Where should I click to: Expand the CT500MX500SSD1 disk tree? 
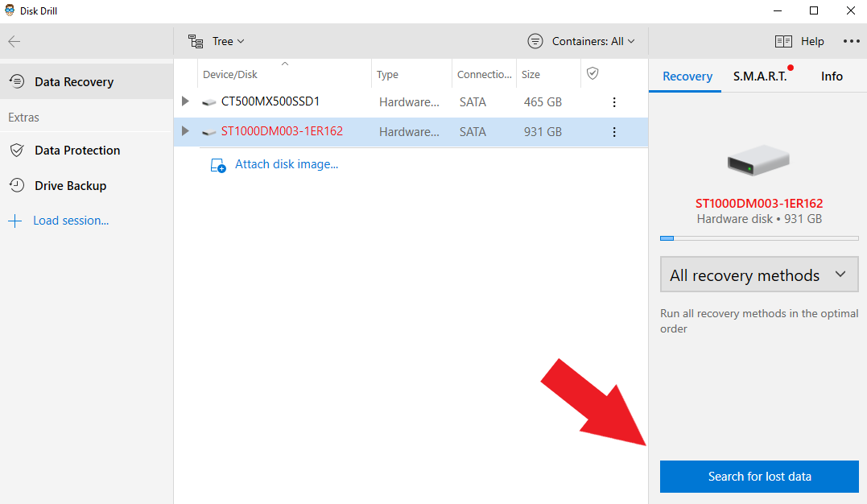pyautogui.click(x=185, y=102)
